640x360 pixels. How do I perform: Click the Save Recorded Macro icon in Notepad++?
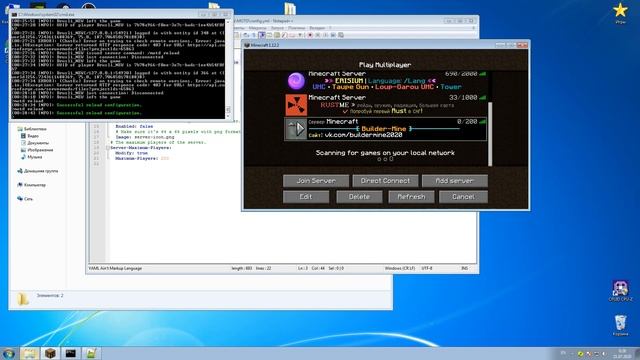(x=341, y=35)
